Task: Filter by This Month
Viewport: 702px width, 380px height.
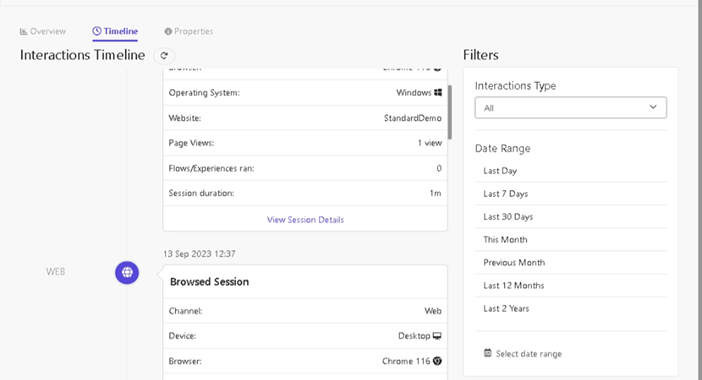Action: click(570, 239)
